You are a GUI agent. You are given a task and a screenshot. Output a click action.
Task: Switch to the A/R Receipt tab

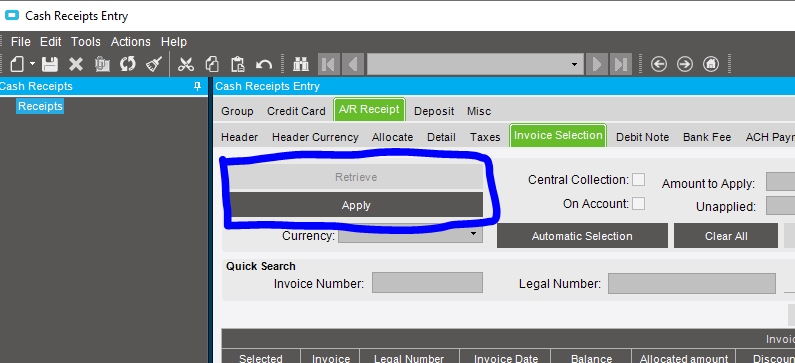click(369, 110)
